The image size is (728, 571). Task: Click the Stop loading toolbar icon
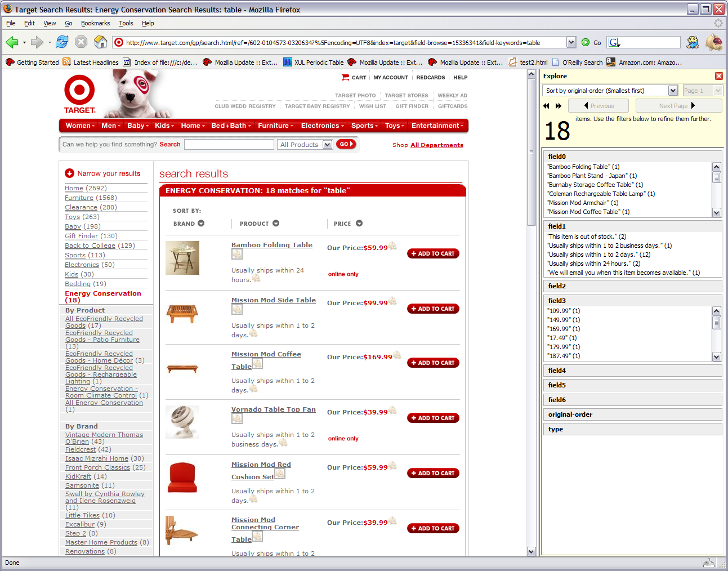(x=81, y=42)
